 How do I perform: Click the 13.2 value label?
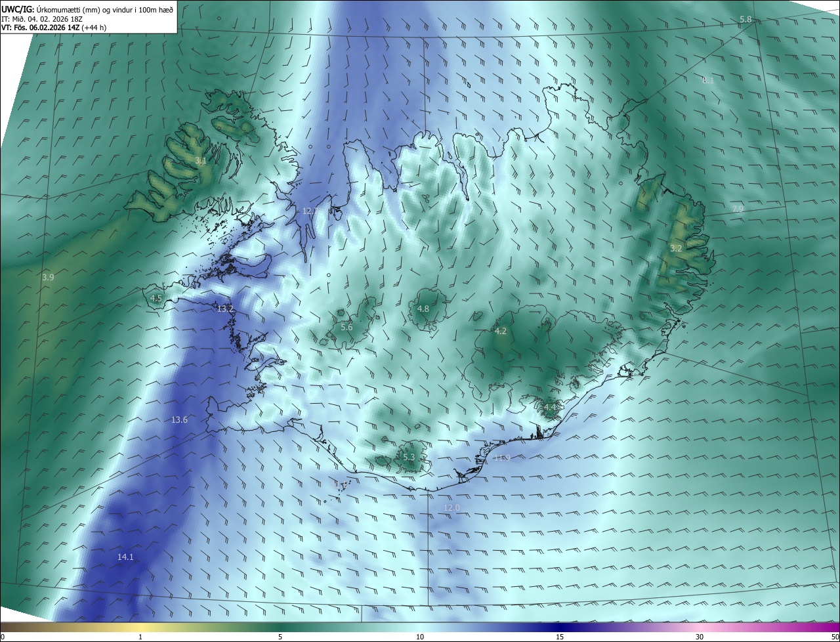[225, 309]
